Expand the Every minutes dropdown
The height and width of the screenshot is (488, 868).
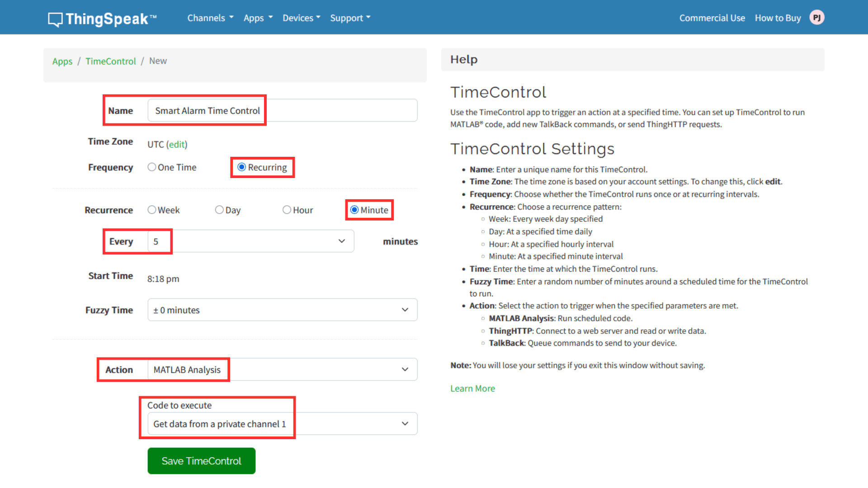(x=251, y=241)
